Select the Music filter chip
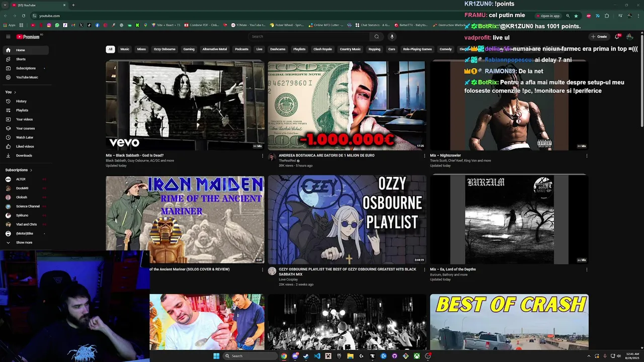This screenshot has height=362, width=644. pyautogui.click(x=125, y=49)
